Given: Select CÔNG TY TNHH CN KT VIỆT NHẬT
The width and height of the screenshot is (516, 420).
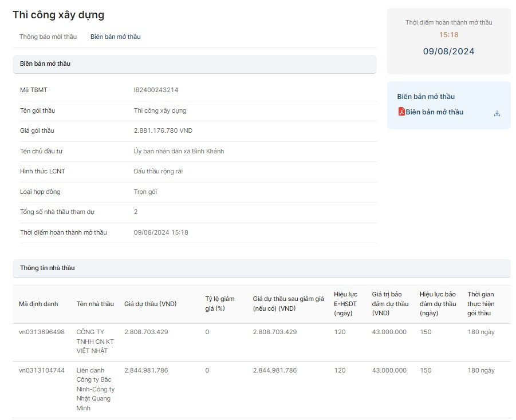Looking at the screenshot, I should (94, 341).
